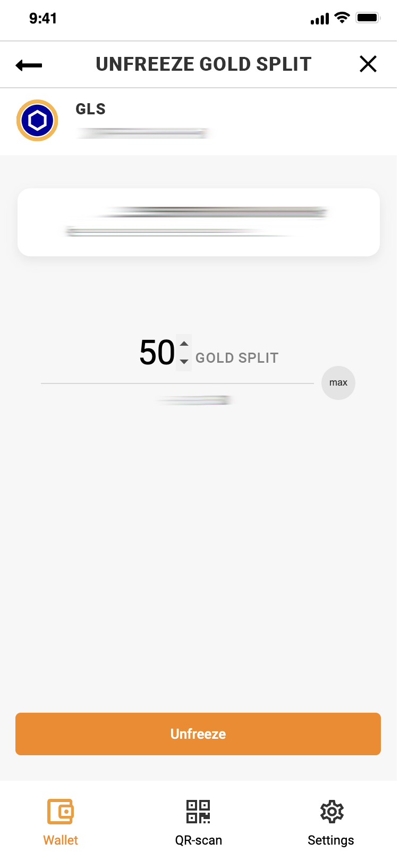Decrease amount with the down stepper arrow
This screenshot has width=408, height=868.
point(184,362)
